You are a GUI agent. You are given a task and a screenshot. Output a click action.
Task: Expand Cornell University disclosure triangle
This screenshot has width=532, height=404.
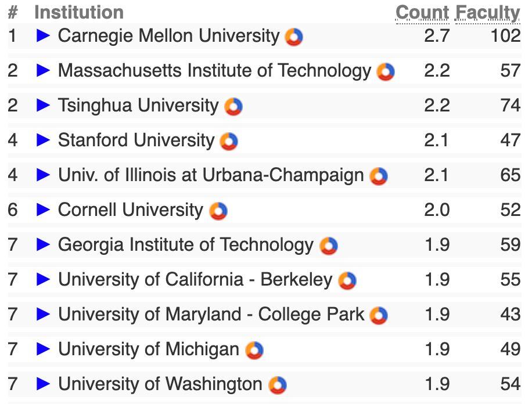click(43, 210)
